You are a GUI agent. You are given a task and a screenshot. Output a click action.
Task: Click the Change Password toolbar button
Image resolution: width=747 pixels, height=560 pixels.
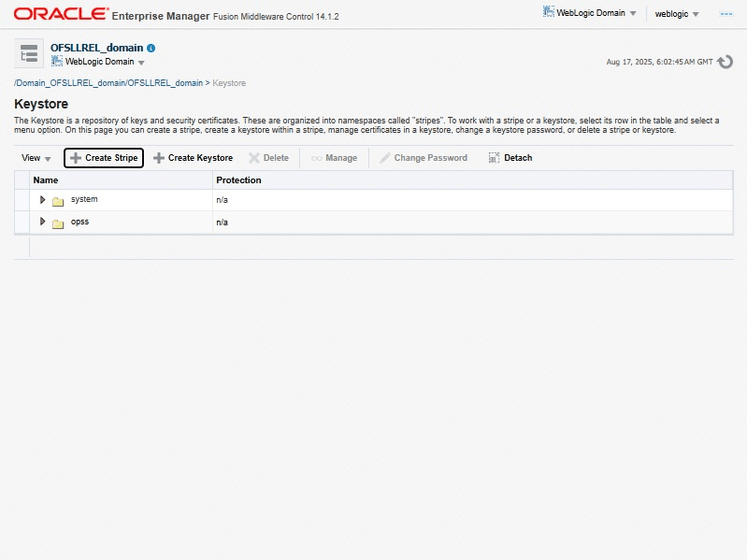point(424,158)
